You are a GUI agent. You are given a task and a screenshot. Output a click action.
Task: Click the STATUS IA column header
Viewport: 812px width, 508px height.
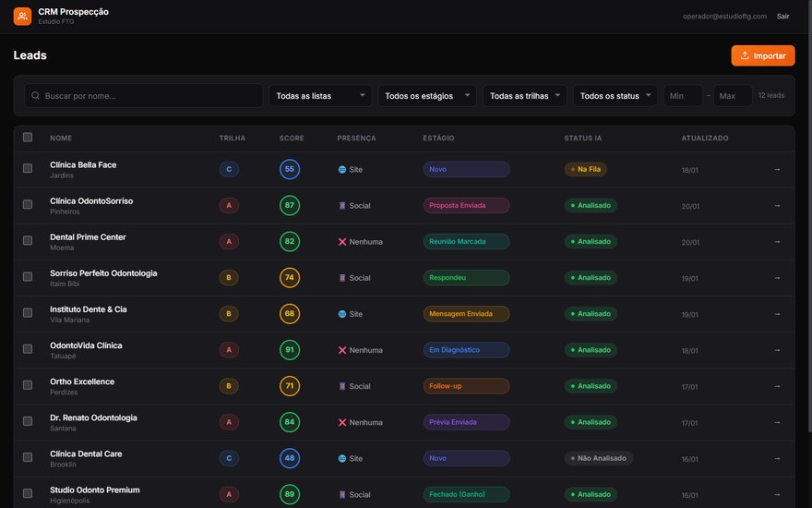582,139
